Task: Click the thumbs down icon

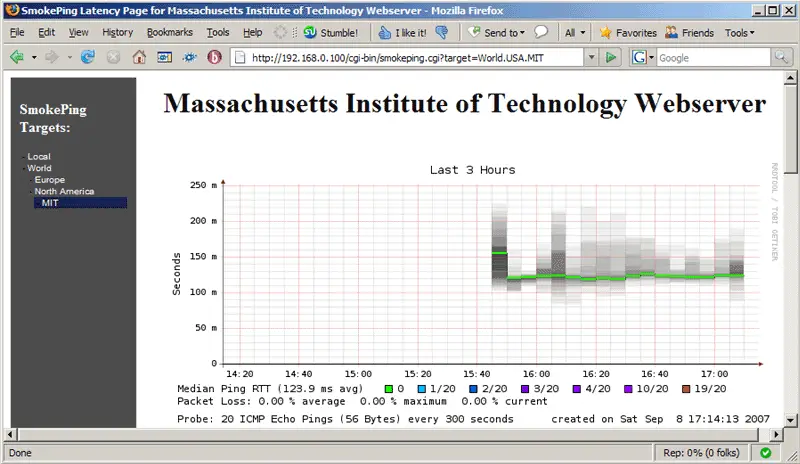Action: pos(442,32)
